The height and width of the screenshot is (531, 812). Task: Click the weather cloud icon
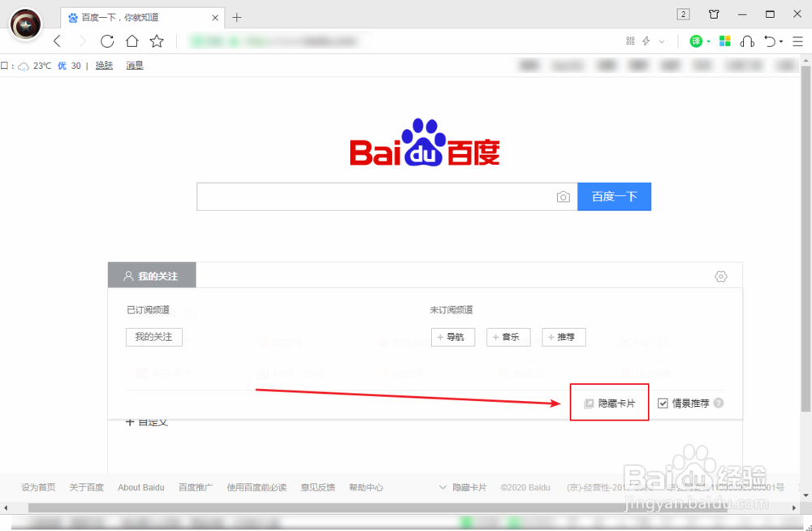(x=24, y=67)
